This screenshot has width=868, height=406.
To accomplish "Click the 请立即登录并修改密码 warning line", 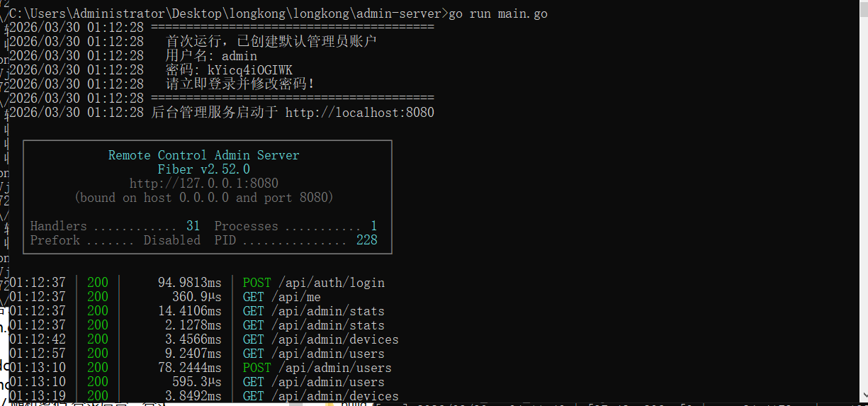I will (x=239, y=84).
